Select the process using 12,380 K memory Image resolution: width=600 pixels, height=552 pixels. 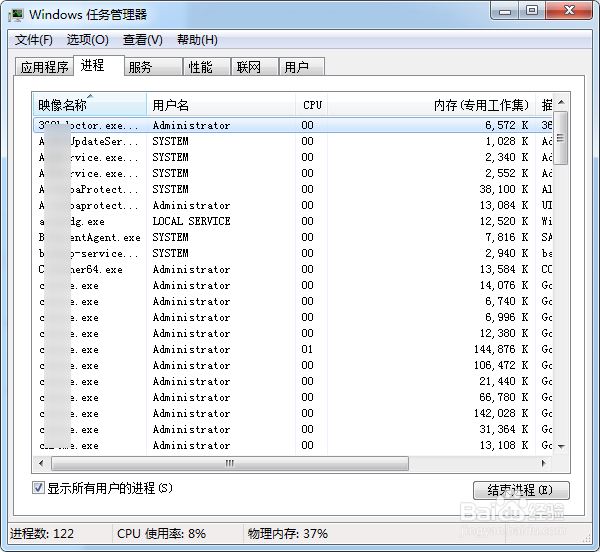(x=293, y=333)
